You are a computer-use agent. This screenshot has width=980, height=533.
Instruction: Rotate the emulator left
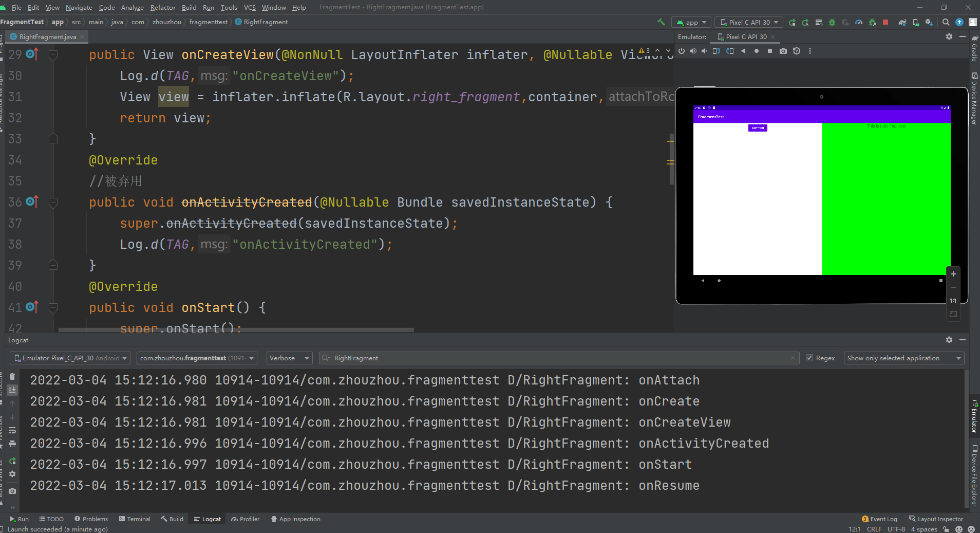pyautogui.click(x=716, y=51)
